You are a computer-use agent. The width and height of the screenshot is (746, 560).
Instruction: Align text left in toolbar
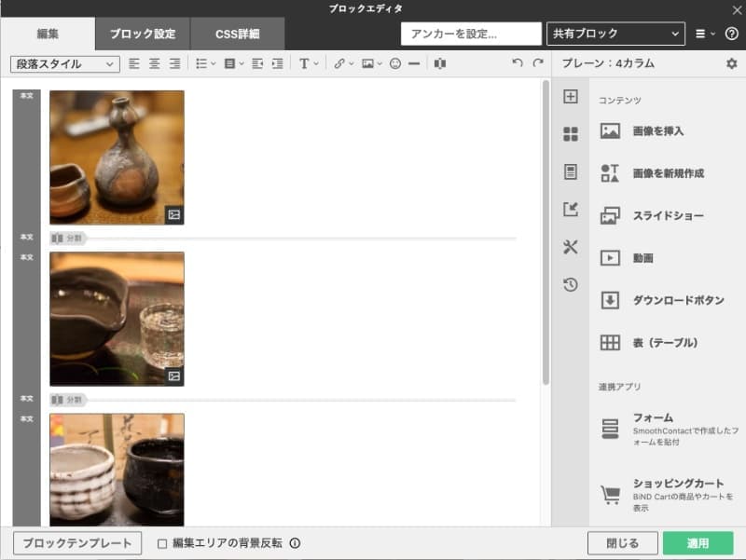click(x=134, y=63)
